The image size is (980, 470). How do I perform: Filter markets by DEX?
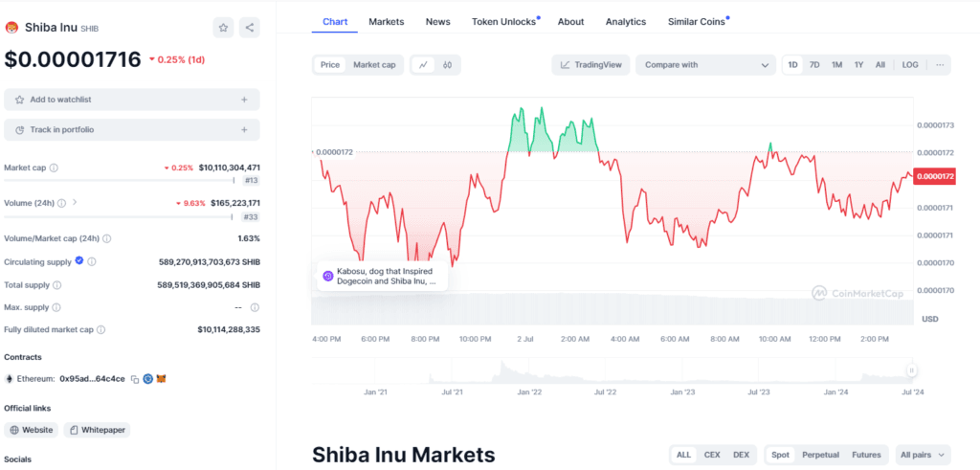pos(742,455)
